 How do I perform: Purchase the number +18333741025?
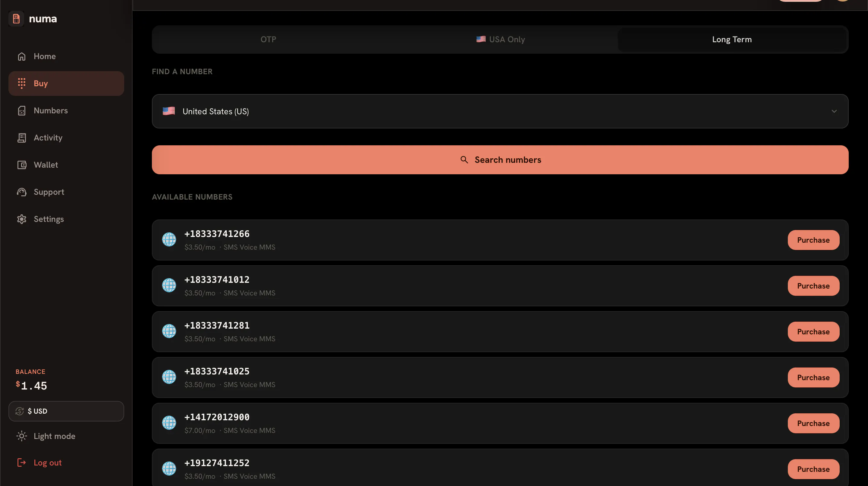813,377
